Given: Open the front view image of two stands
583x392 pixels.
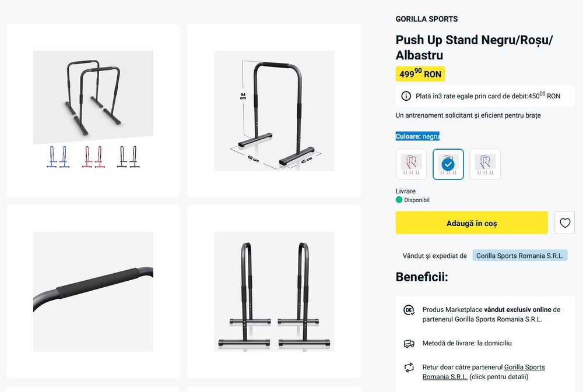Looking at the screenshot, I should (274, 291).
